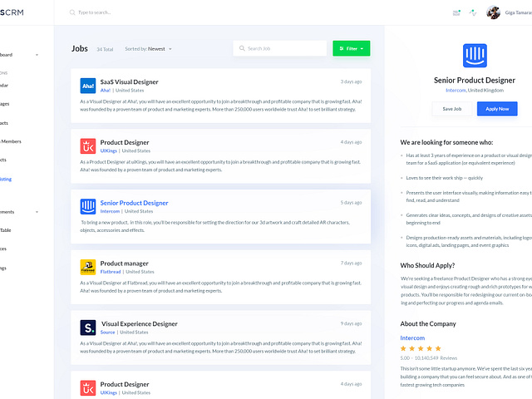
Task: Click the 7 days ago timestamp
Action: 351,263
